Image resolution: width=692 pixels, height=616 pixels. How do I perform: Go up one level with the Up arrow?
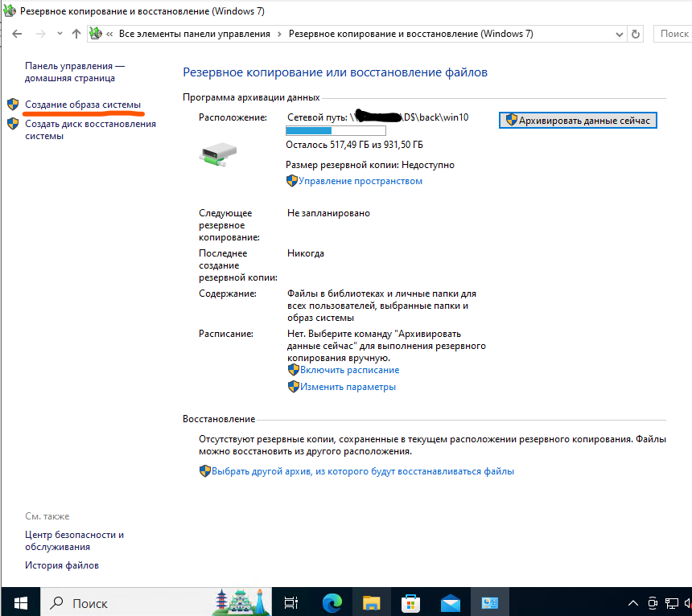[x=76, y=34]
